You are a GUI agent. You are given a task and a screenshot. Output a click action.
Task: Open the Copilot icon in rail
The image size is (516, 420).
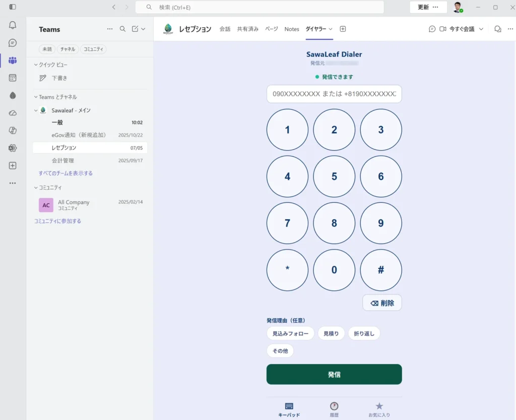13,131
